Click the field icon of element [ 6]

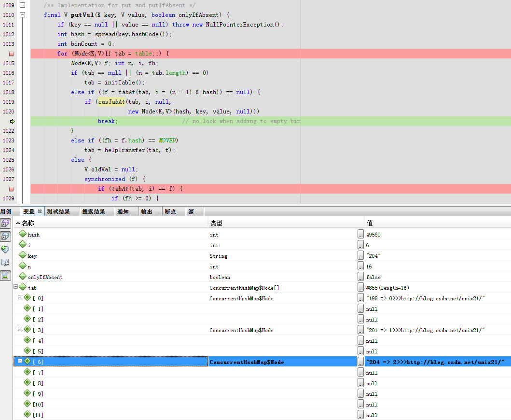(x=28, y=361)
